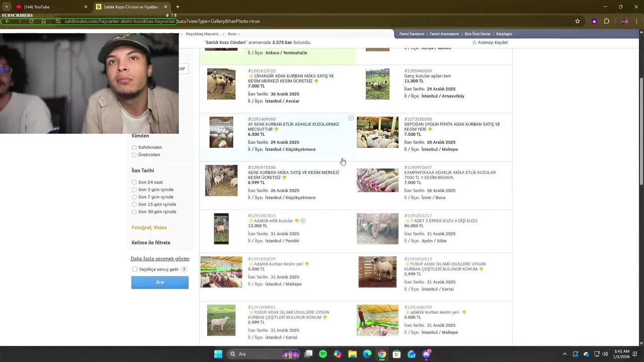Image resolution: width=644 pixels, height=362 pixels.
Task: Show hidden system tray icons chevron
Action: point(565,354)
